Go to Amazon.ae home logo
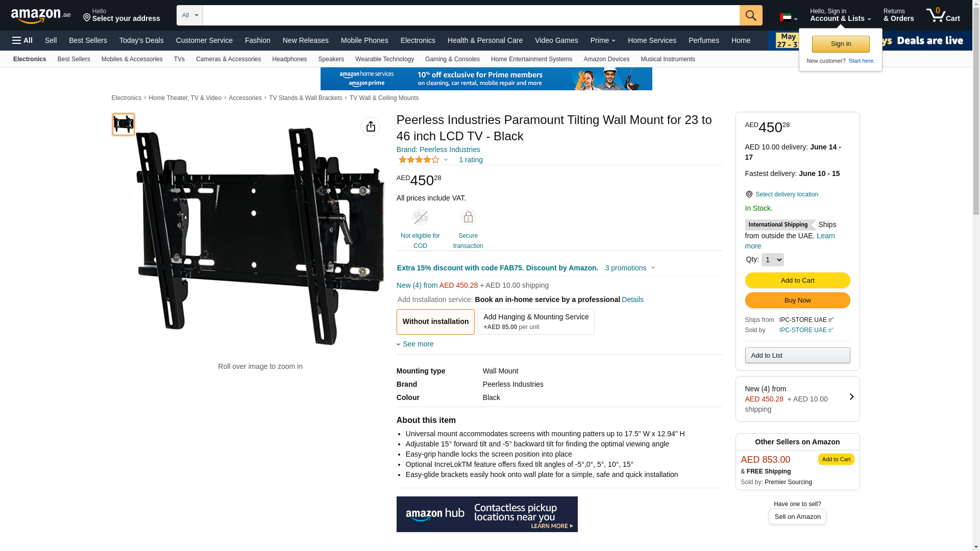This screenshot has width=980, height=551. tap(41, 16)
